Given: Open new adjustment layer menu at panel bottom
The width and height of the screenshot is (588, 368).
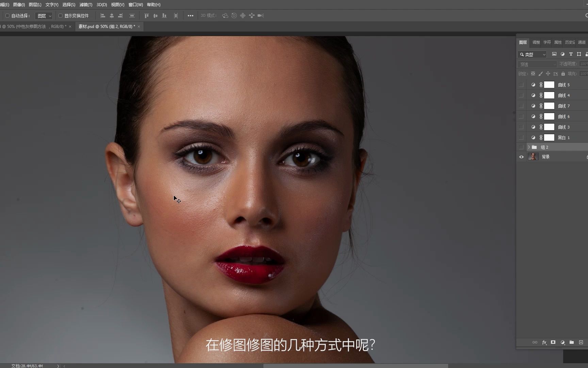Looking at the screenshot, I should tap(562, 342).
